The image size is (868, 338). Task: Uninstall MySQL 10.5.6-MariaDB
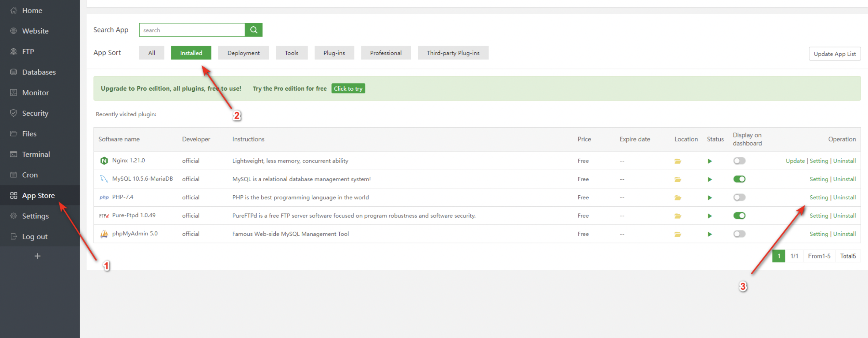point(844,179)
